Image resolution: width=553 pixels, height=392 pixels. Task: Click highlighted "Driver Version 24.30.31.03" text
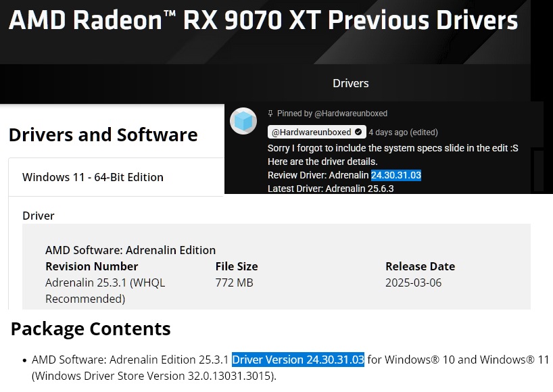click(298, 360)
